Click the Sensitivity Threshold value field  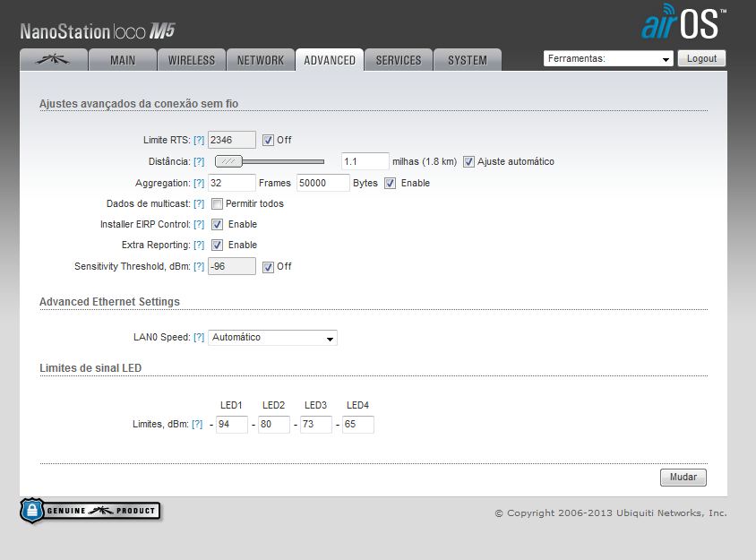(231, 266)
